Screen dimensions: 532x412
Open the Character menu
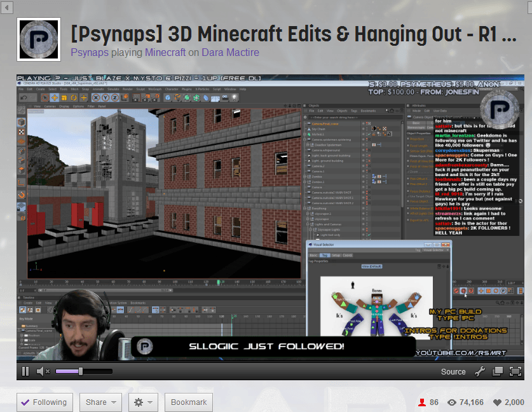click(172, 89)
